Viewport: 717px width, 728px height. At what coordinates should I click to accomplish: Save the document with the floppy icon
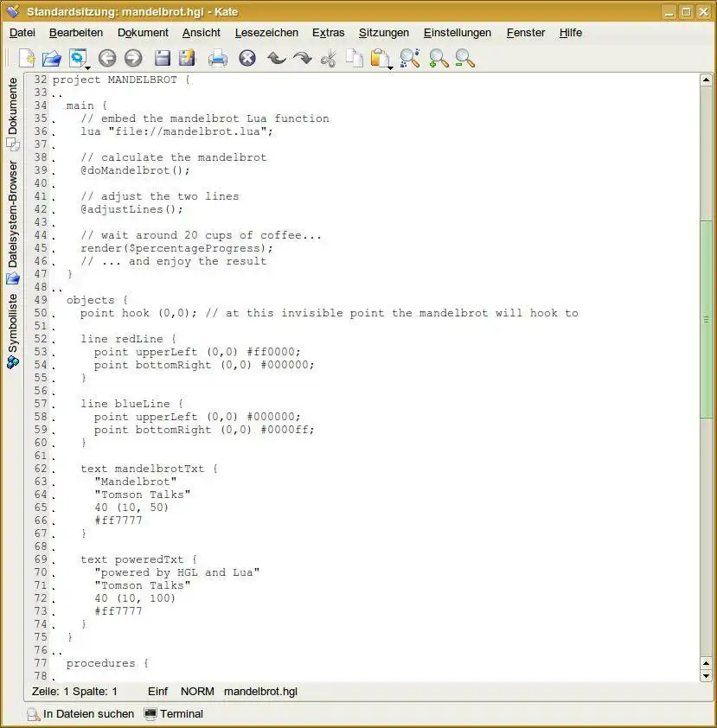(163, 59)
